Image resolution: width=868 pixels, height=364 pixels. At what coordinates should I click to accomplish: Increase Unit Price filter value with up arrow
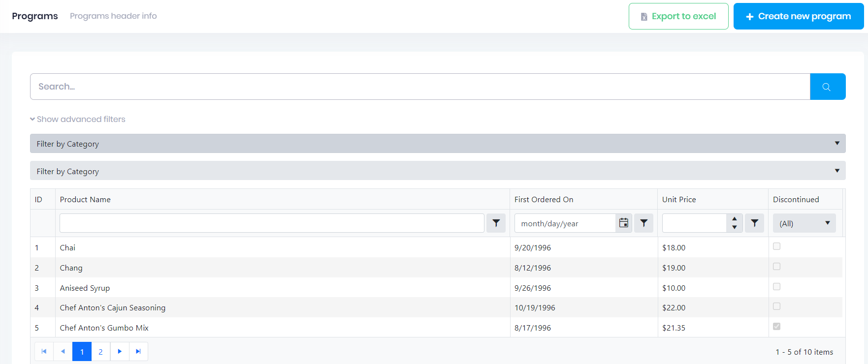tap(734, 219)
